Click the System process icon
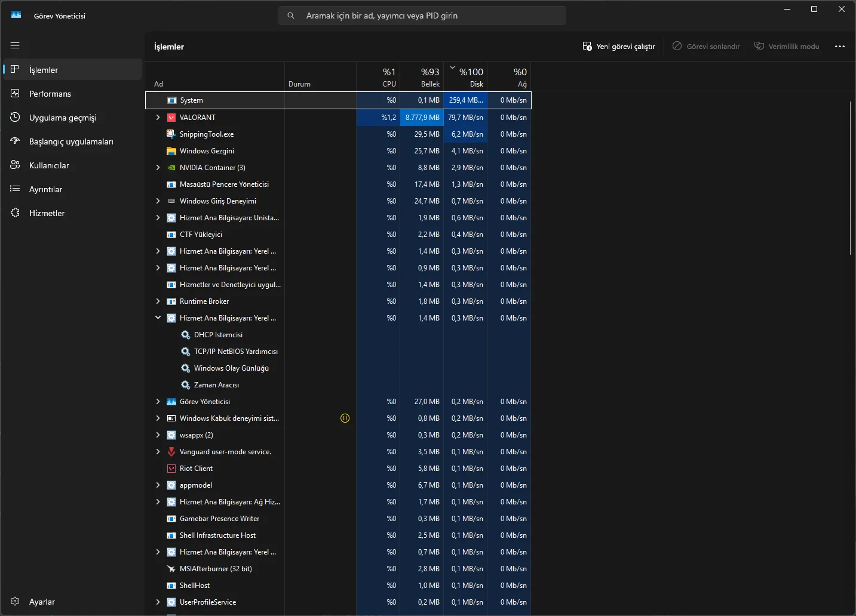This screenshot has width=856, height=616. coord(172,100)
